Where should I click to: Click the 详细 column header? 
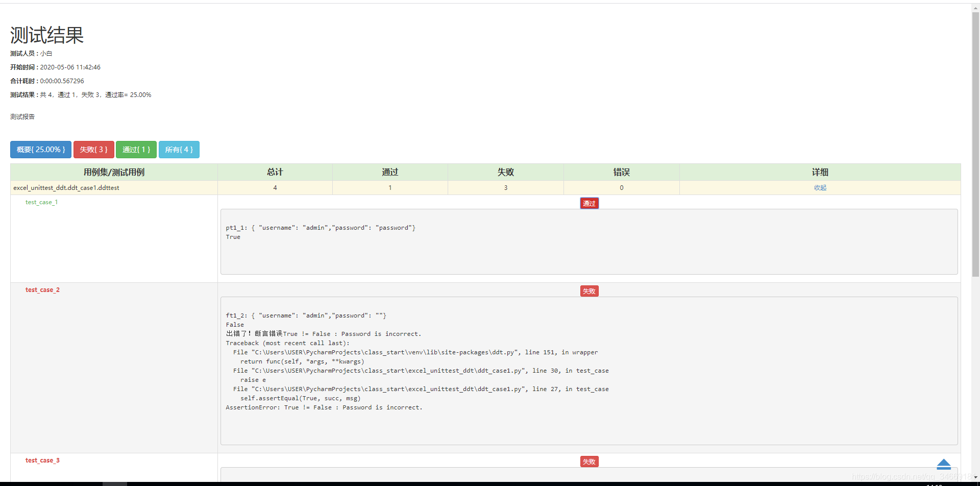820,172
